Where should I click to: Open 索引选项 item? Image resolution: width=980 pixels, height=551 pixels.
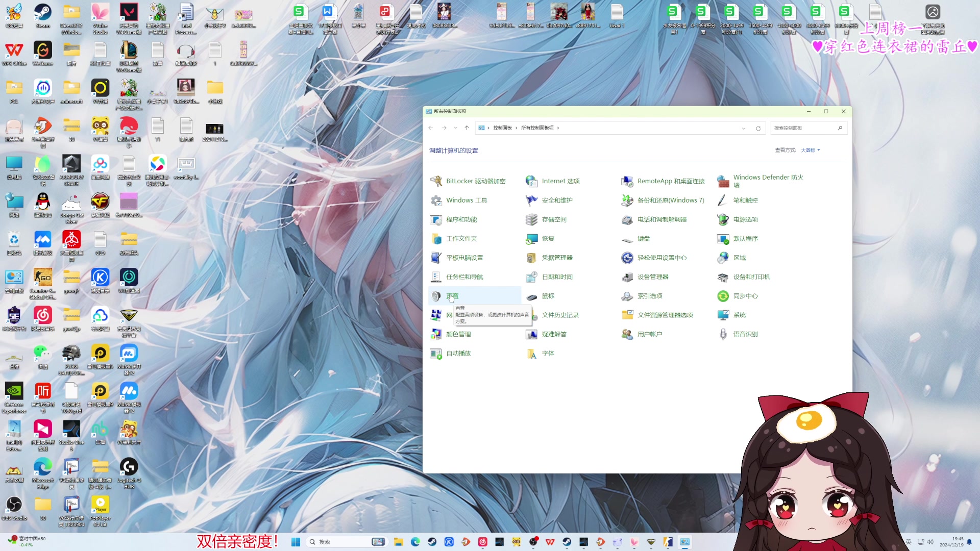pyautogui.click(x=642, y=296)
